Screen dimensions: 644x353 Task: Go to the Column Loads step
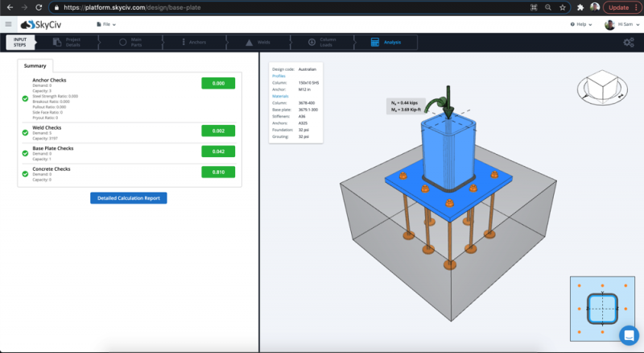[327, 43]
